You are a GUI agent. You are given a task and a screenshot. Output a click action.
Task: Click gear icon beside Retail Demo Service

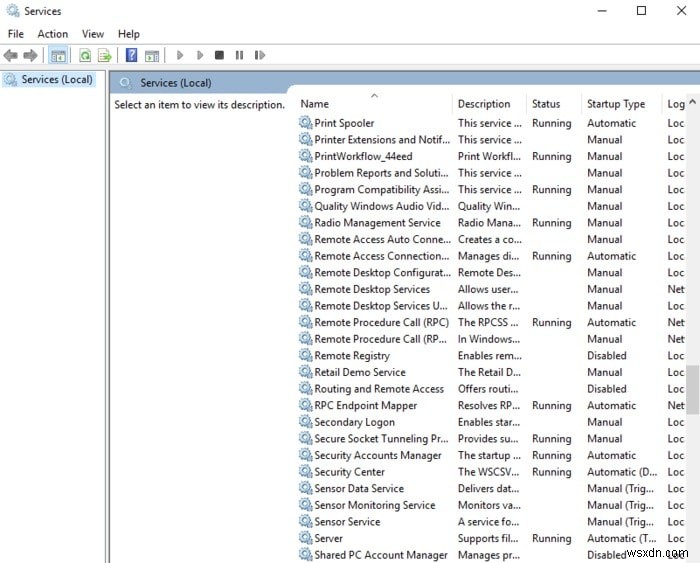tap(305, 371)
